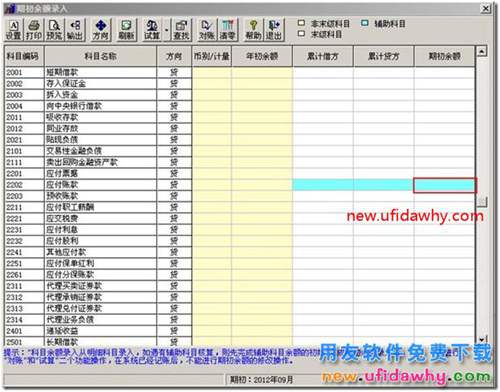Image resolution: width=500 pixels, height=392 pixels.
Task: Select the row 应付票据
Action: 240,174
